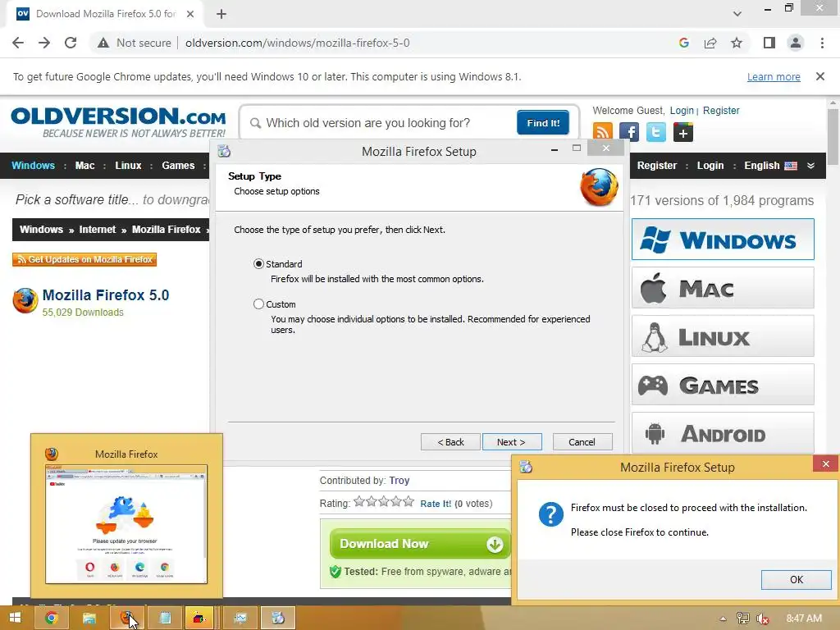840x630 pixels.
Task: Open the Linux tab in site navigation
Action: coord(128,166)
